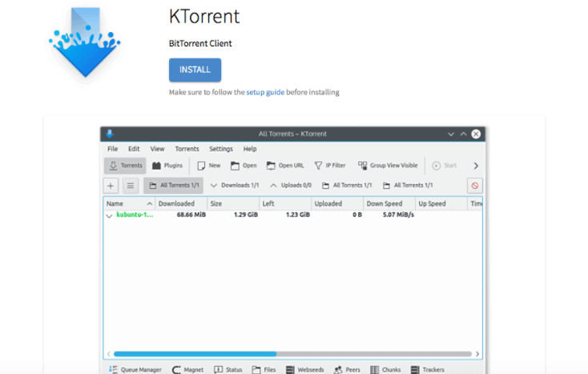588x374 pixels.
Task: Click the blue INSTALL button
Action: pyautogui.click(x=195, y=70)
